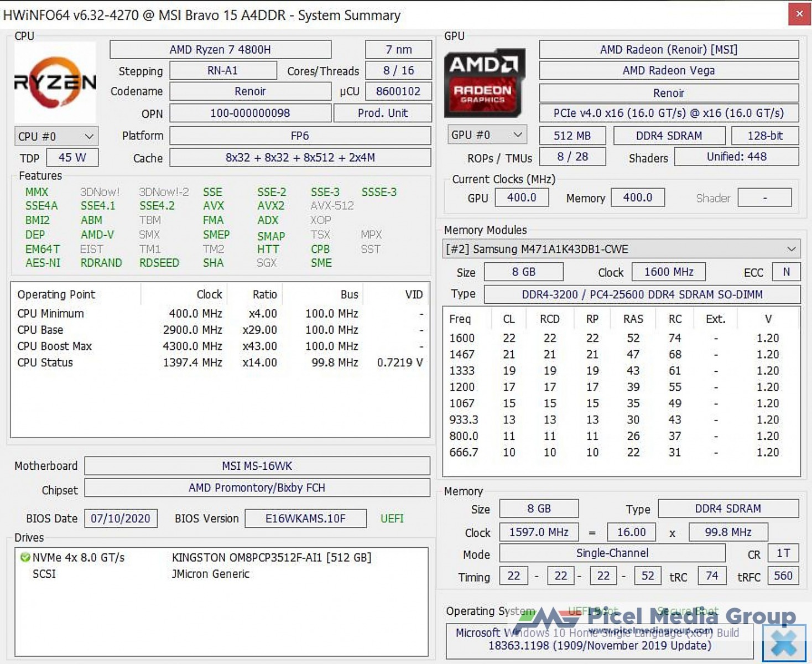The image size is (812, 664).
Task: Click the GPU clock 400.0 field
Action: tap(522, 198)
